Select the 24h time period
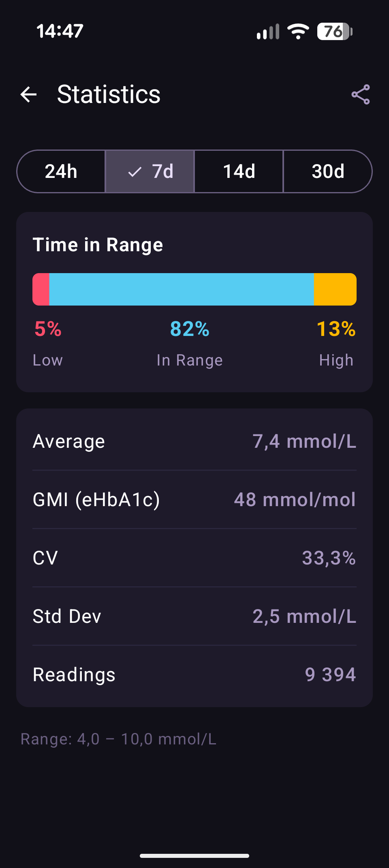Viewport: 389px width, 868px height. coord(61,171)
